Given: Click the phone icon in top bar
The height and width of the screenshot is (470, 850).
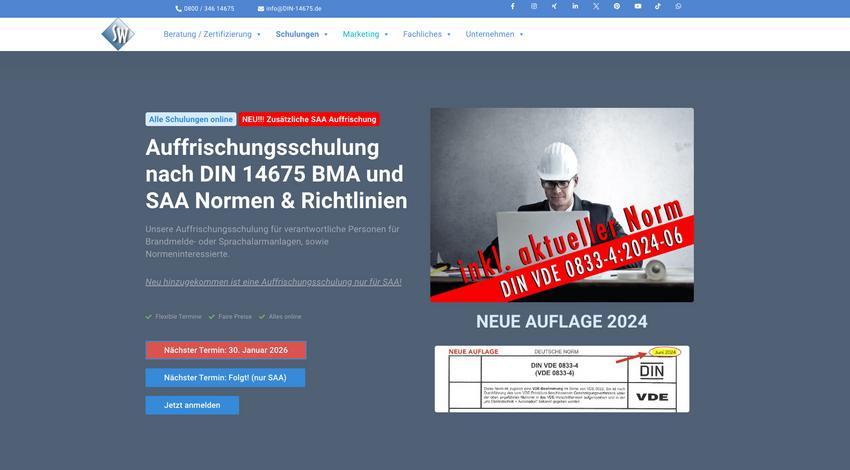Looking at the screenshot, I should (178, 9).
